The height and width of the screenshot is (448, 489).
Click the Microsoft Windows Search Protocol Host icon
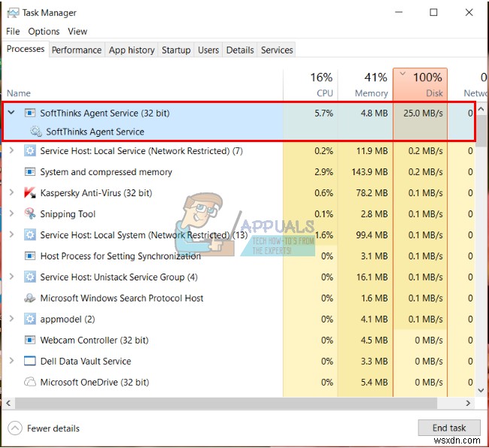[30, 298]
